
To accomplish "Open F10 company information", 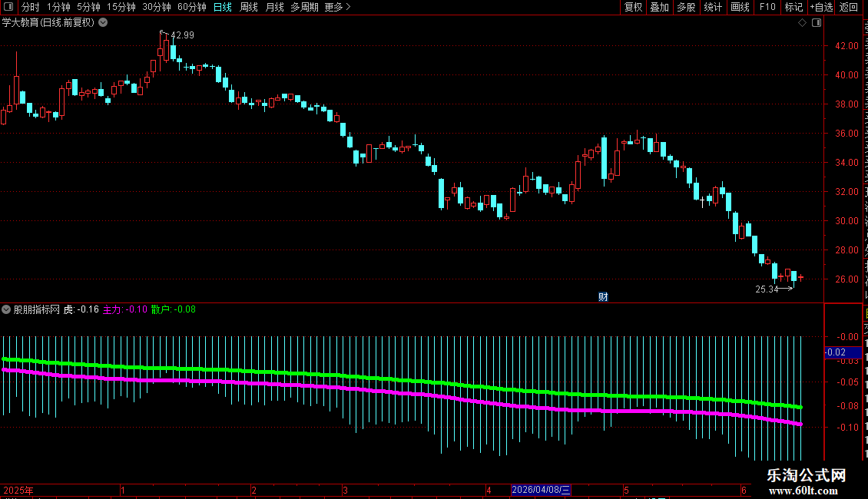I will point(767,7).
